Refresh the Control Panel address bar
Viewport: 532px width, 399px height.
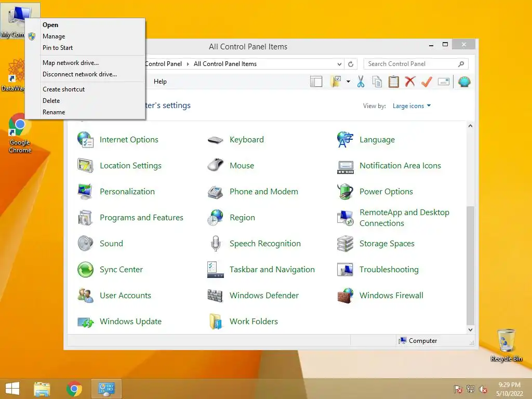coord(351,64)
